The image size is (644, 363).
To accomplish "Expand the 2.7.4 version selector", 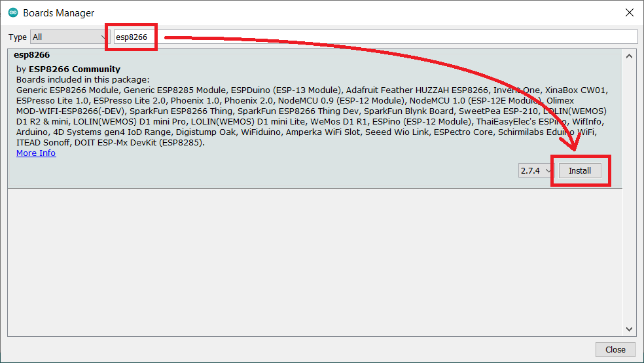I will point(537,170).
